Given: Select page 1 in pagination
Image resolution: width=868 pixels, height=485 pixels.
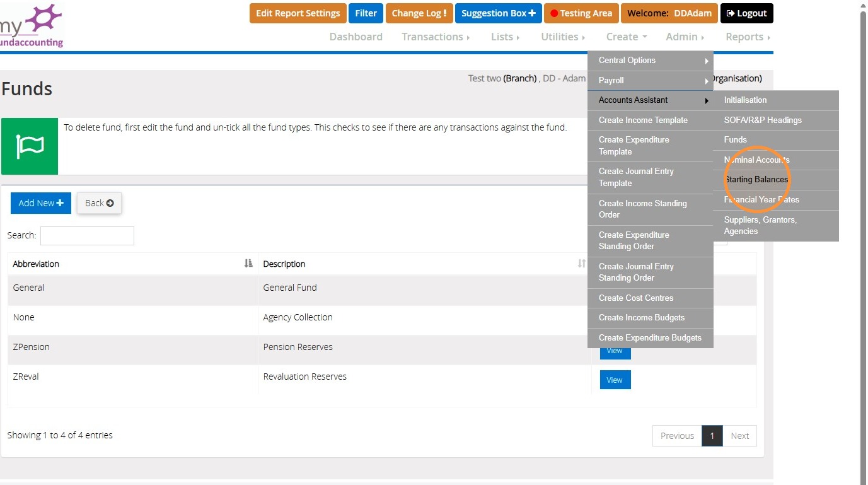Looking at the screenshot, I should point(712,436).
